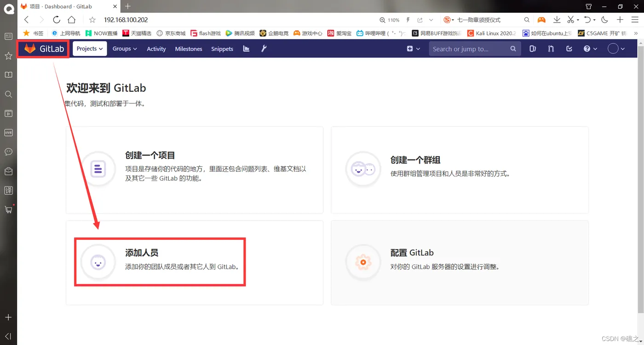
Task: Click the share icon in address bar
Action: 420,20
